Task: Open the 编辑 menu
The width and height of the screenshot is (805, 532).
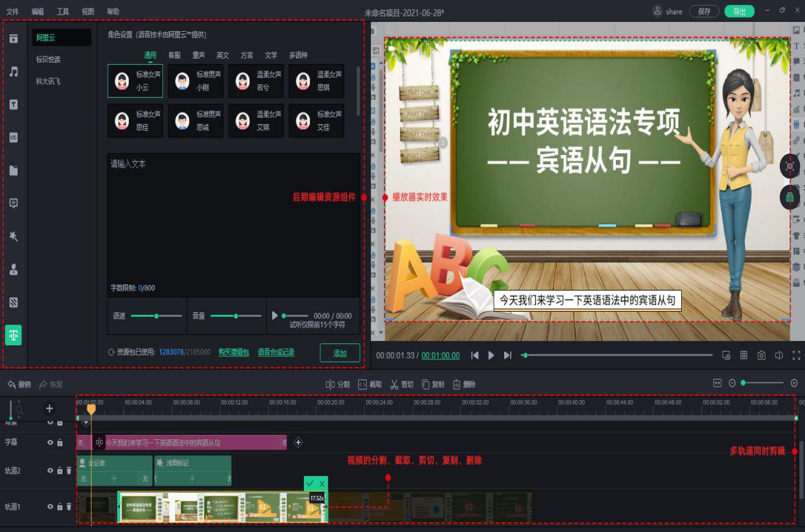Action: [37, 12]
